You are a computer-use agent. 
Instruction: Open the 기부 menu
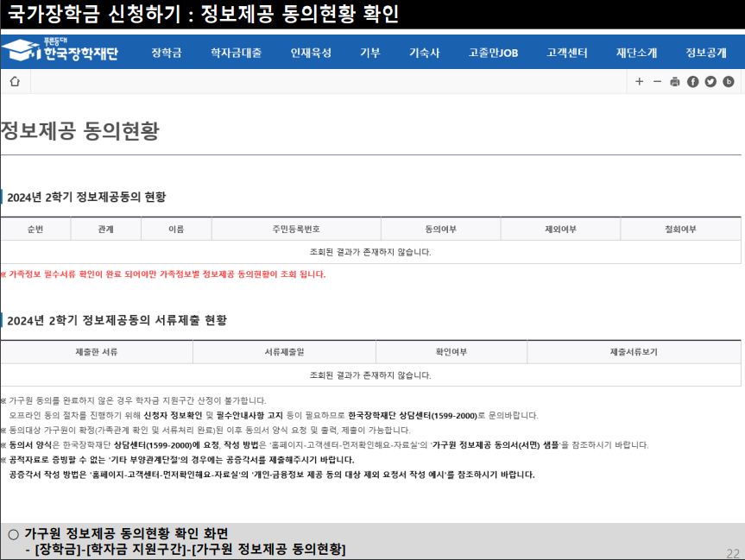[370, 53]
